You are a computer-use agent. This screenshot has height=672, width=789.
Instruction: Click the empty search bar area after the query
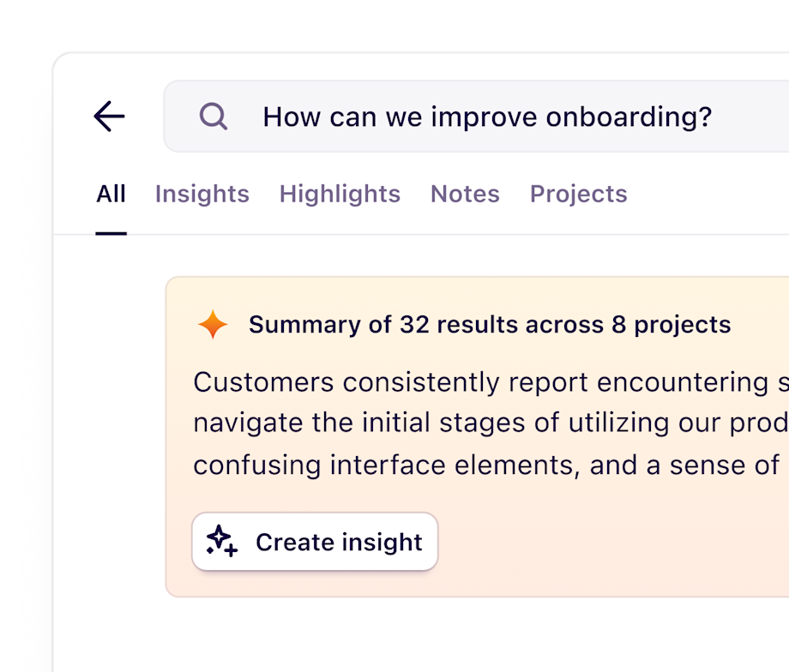752,117
